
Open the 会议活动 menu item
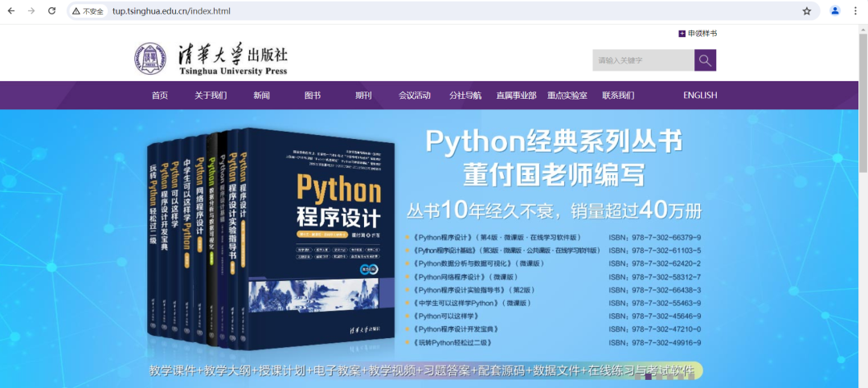pyautogui.click(x=415, y=96)
